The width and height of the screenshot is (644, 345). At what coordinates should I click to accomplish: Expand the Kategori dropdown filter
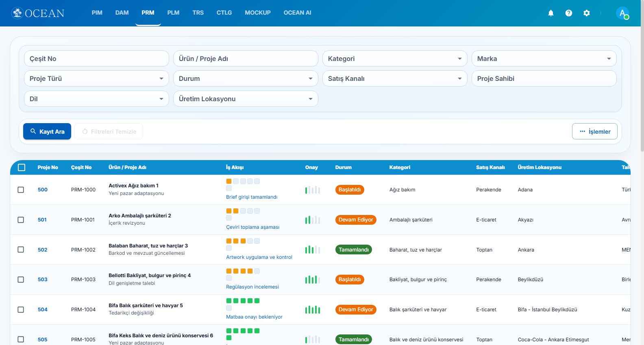coord(395,59)
